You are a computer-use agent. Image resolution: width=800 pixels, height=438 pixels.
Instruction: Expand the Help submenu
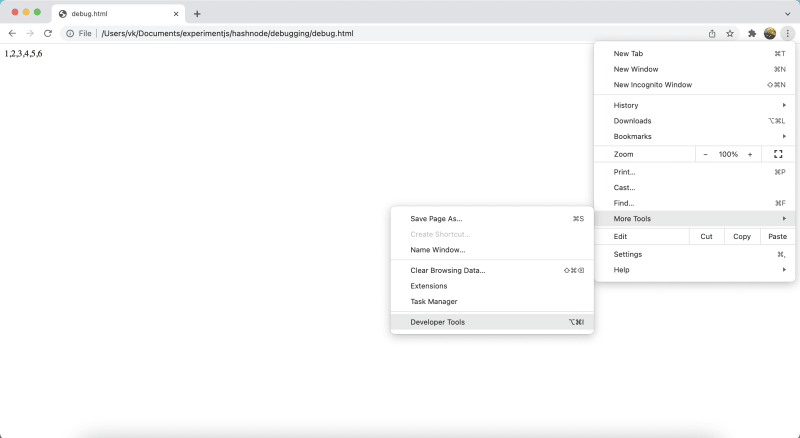(x=694, y=270)
